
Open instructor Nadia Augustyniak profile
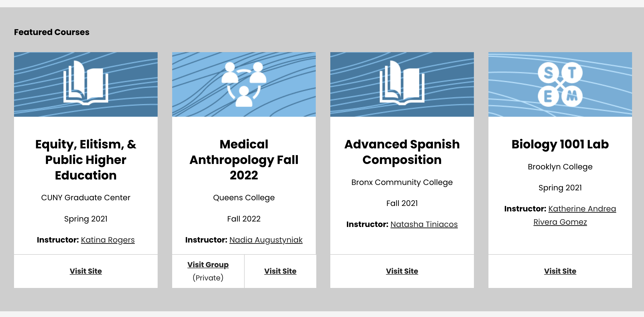266,240
